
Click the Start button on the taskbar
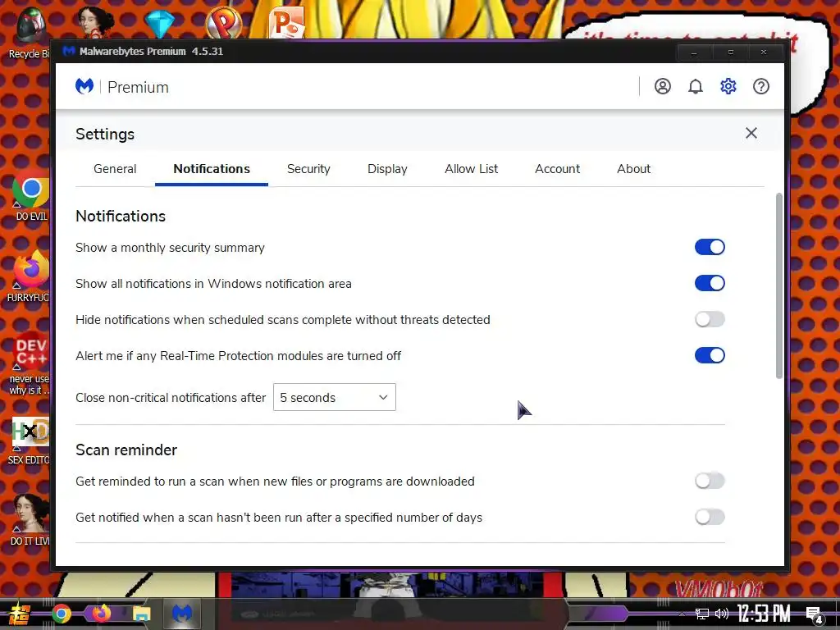(19, 614)
